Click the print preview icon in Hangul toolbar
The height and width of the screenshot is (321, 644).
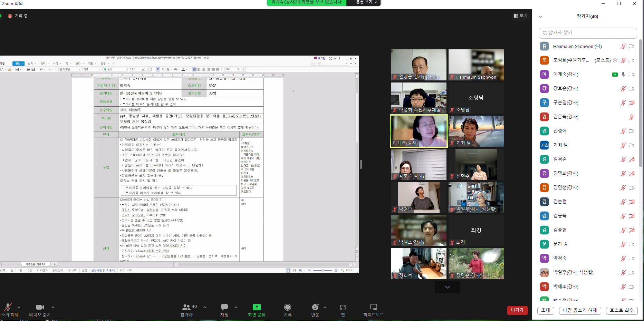[33, 69]
